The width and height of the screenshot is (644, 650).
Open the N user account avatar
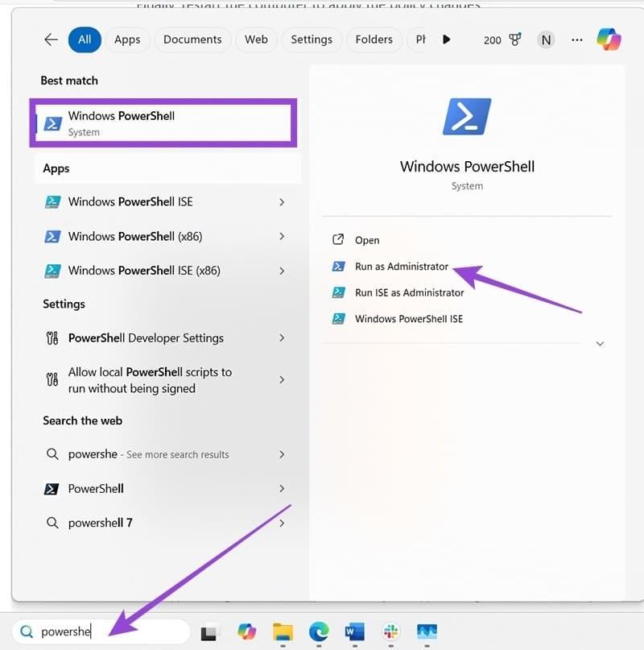[x=546, y=39]
